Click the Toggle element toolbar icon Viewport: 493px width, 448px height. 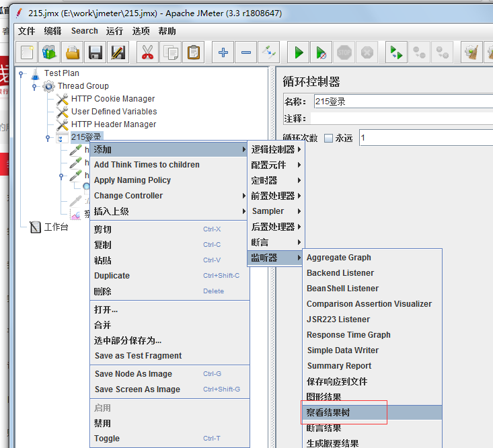tap(269, 52)
